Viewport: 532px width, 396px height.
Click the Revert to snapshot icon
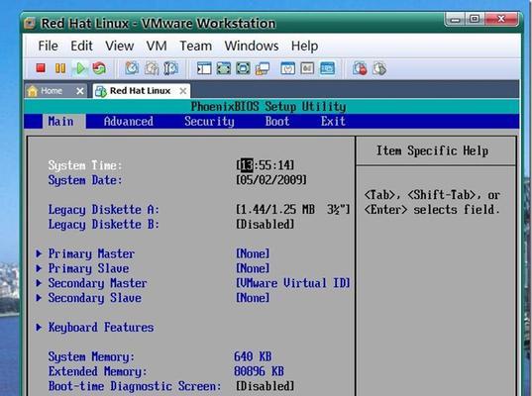click(152, 68)
